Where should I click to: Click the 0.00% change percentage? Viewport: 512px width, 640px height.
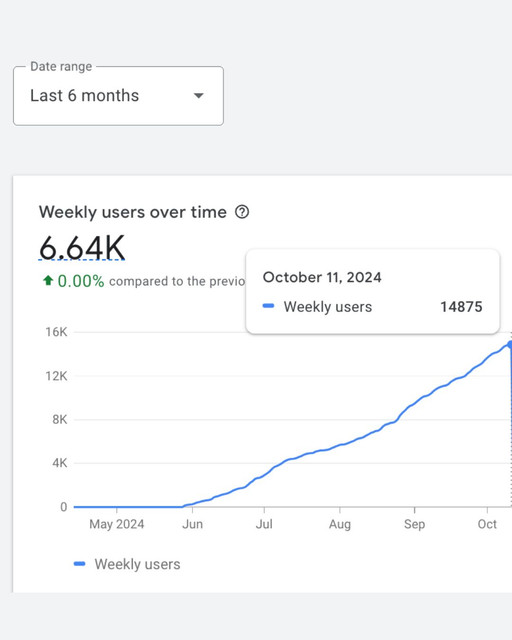(81, 281)
